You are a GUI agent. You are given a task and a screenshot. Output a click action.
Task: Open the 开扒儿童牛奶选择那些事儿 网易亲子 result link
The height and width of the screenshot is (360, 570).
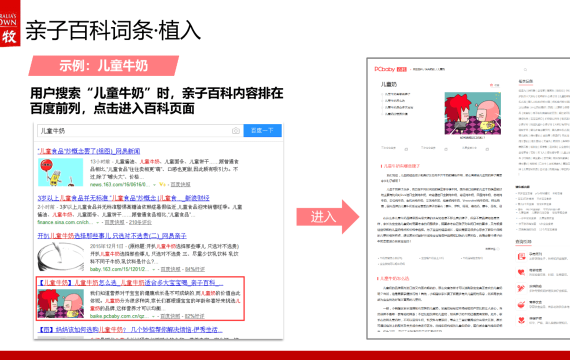coord(112,236)
